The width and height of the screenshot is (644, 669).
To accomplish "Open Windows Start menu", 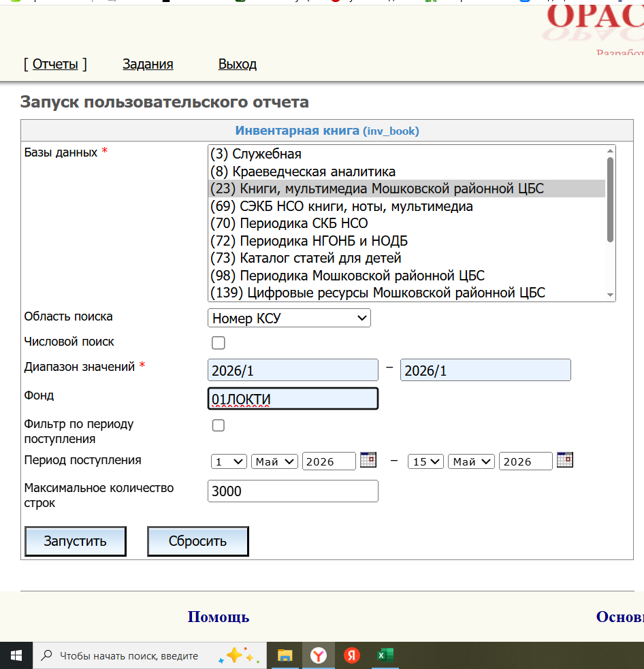I will pos(16,655).
